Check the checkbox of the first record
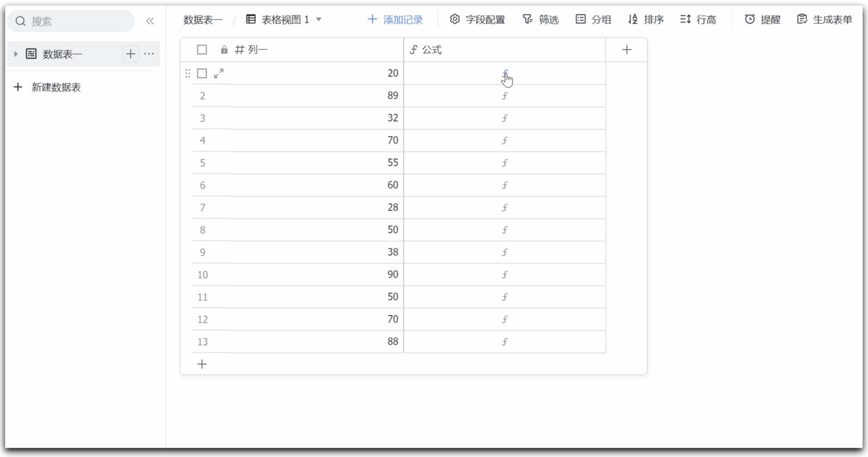 tap(202, 73)
